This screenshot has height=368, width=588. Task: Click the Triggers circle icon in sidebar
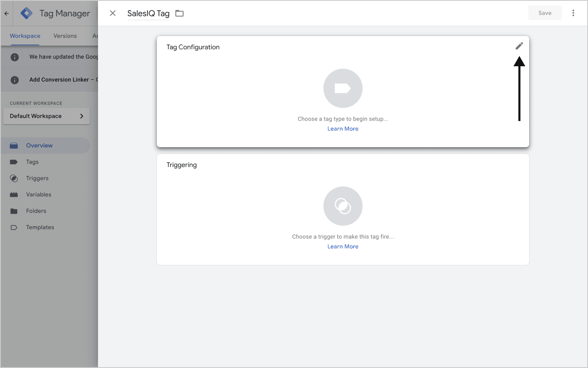point(14,178)
